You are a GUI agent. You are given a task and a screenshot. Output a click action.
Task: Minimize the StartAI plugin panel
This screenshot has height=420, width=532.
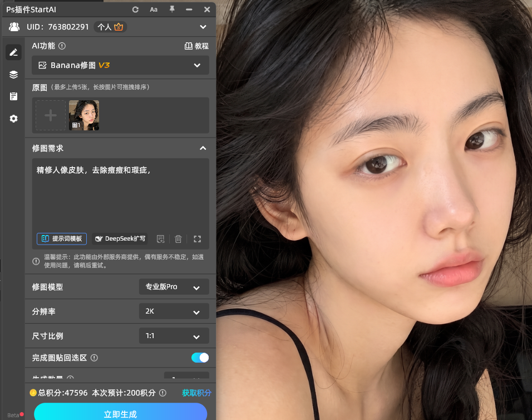[x=189, y=9]
